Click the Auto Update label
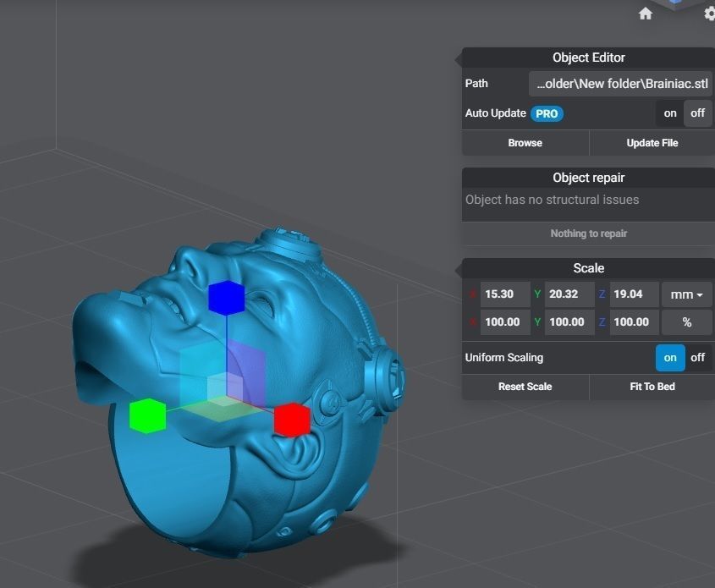The width and height of the screenshot is (715, 588). coord(496,113)
